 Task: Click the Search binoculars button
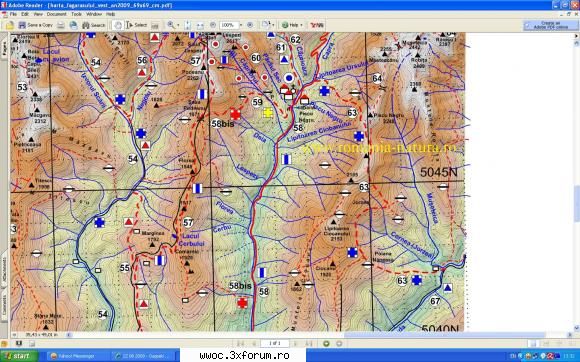coord(94,25)
